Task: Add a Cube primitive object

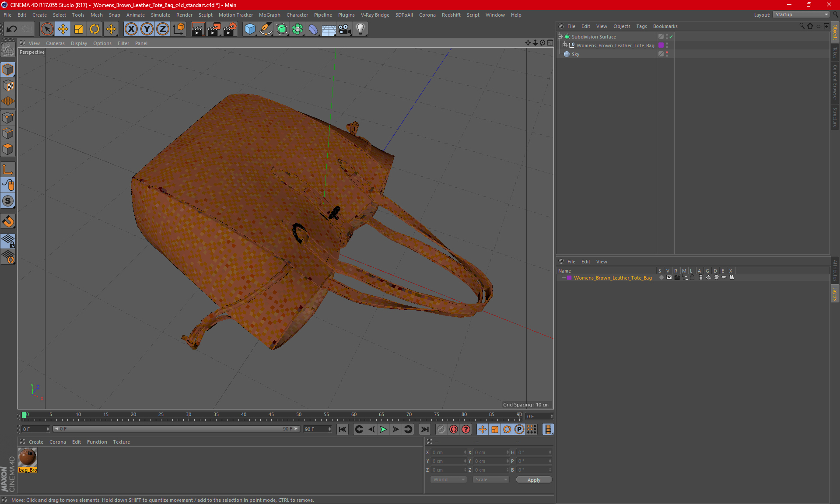Action: point(250,29)
